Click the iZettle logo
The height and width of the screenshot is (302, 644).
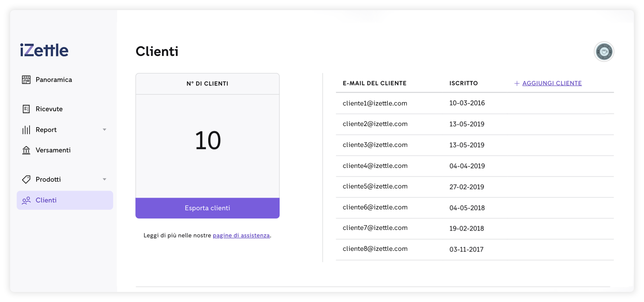point(44,50)
